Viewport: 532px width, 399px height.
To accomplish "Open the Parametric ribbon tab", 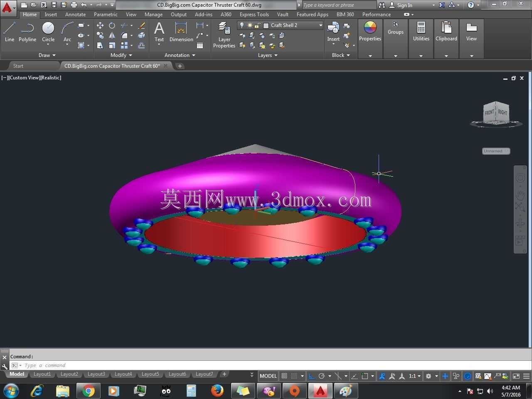I will pos(106,14).
